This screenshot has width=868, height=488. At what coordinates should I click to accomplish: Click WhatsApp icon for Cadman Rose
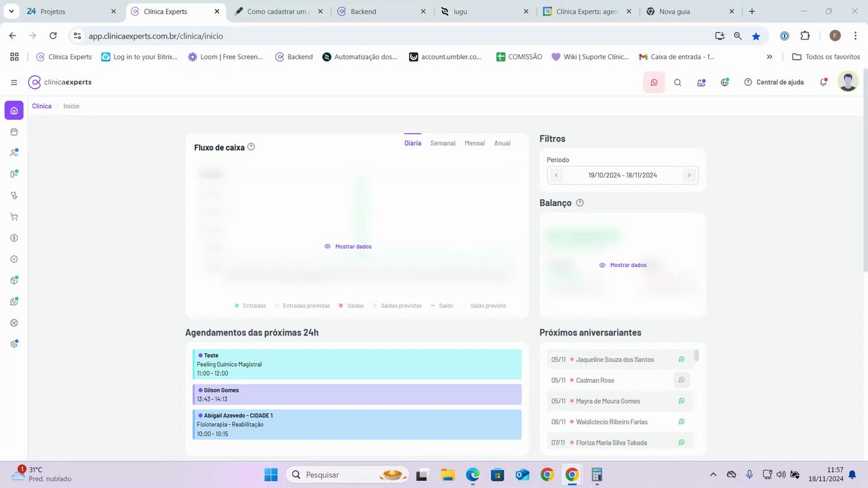click(x=682, y=380)
